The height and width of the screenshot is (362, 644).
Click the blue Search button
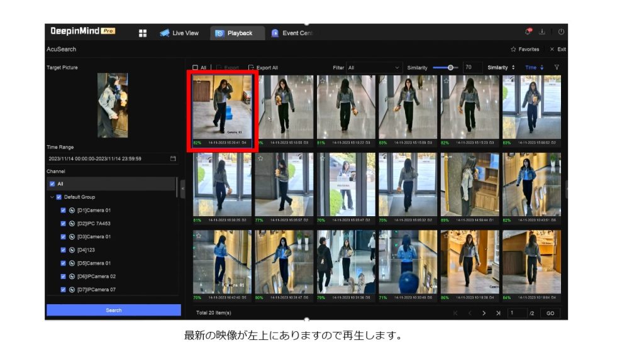click(113, 310)
